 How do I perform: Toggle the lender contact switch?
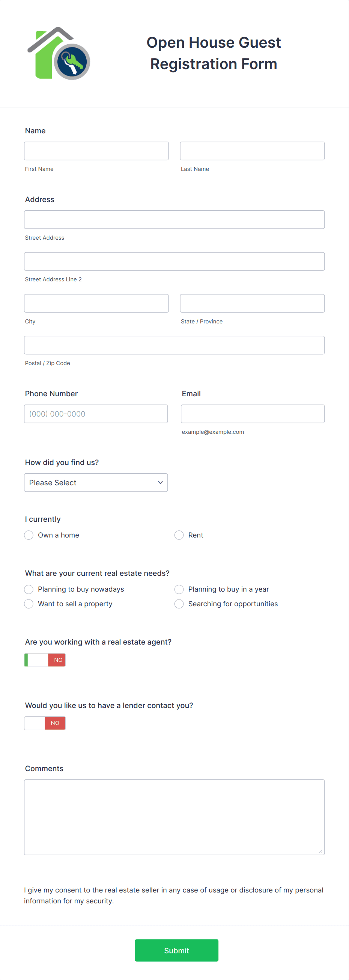click(45, 723)
